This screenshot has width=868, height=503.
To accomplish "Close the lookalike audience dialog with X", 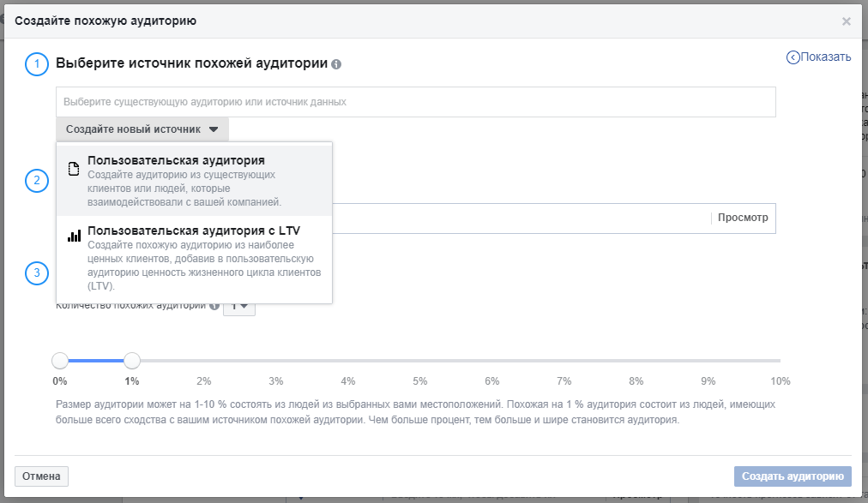I will coord(846,21).
